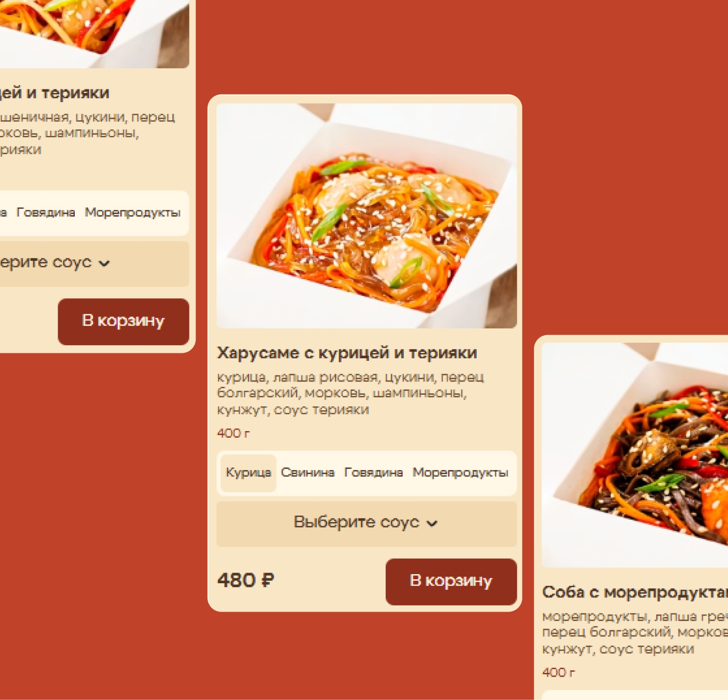728x700 pixels.
Task: Add Харусаме to cart with 'В корзину'
Action: click(x=451, y=581)
